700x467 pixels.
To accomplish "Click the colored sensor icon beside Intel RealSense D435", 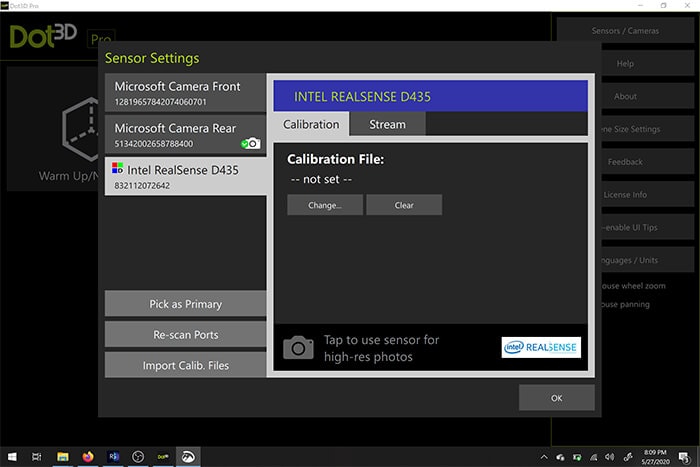I will tap(117, 168).
